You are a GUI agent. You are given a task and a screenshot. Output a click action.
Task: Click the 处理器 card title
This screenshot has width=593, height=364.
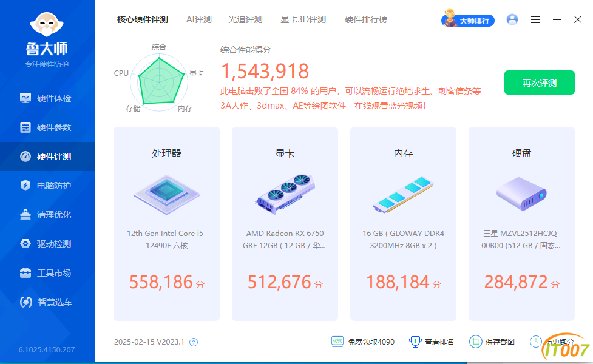(166, 153)
